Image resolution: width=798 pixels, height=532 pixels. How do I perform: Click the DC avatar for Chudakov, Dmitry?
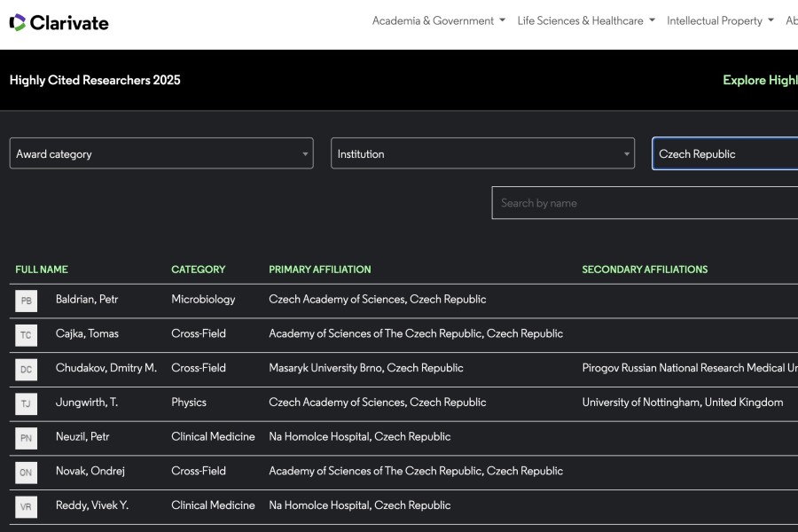coord(27,369)
